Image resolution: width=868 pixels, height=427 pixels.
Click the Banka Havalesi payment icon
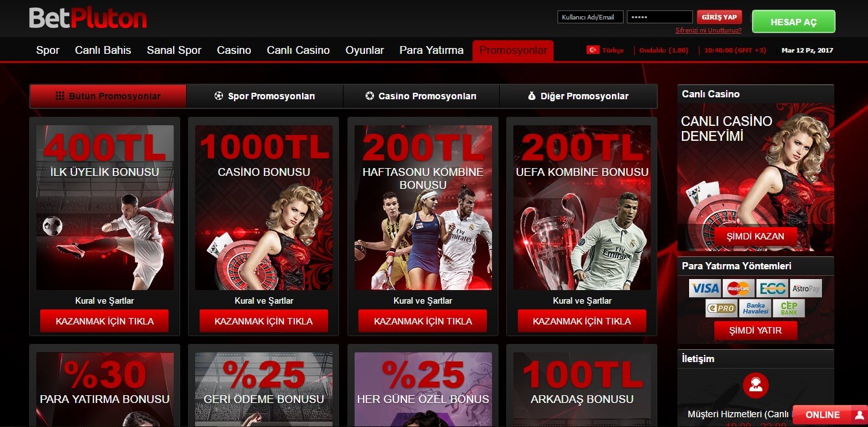point(755,308)
